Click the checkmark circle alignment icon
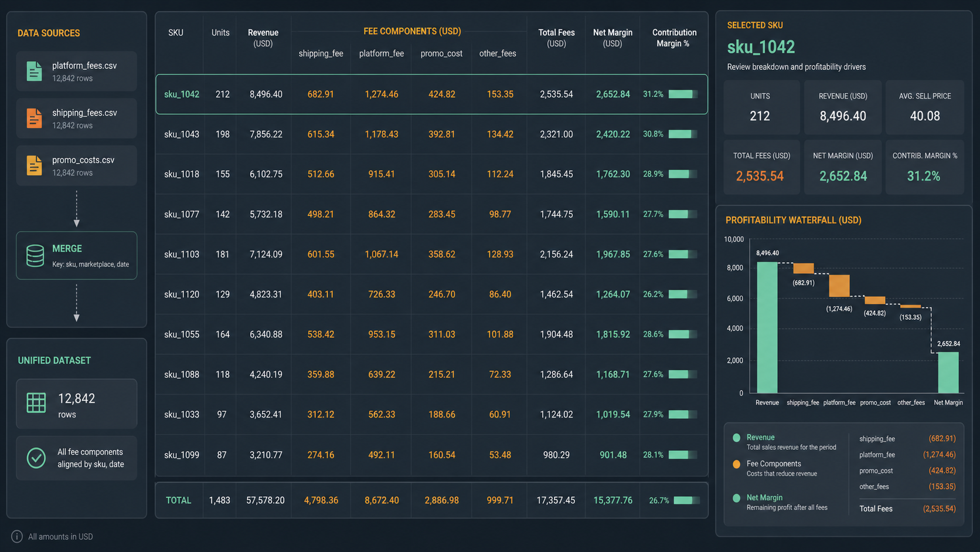 click(x=36, y=458)
